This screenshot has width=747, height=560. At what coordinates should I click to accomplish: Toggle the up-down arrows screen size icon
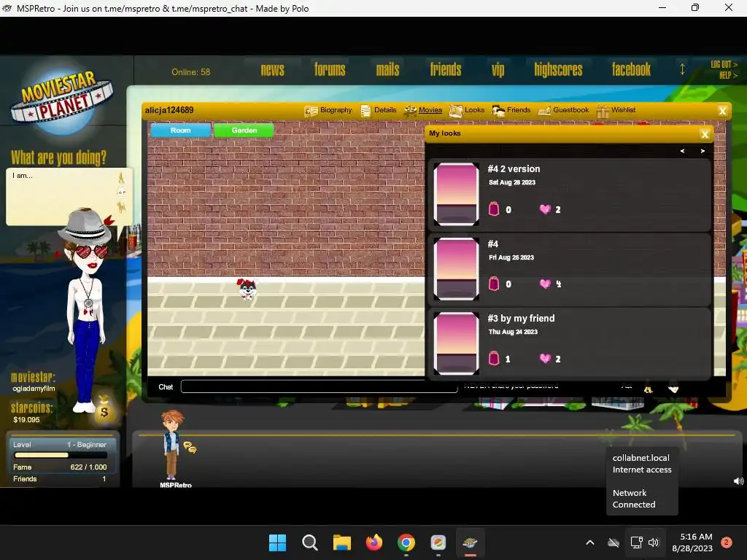pyautogui.click(x=682, y=69)
